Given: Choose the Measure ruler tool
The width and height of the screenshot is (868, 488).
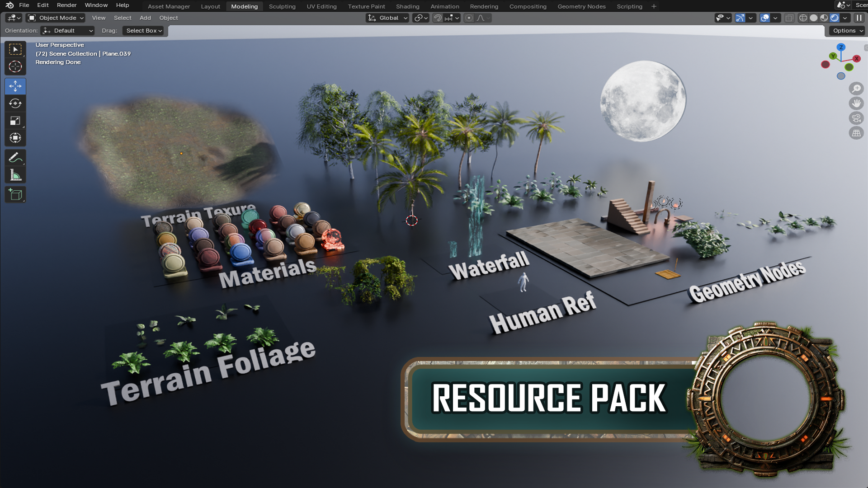Looking at the screenshot, I should point(15,175).
